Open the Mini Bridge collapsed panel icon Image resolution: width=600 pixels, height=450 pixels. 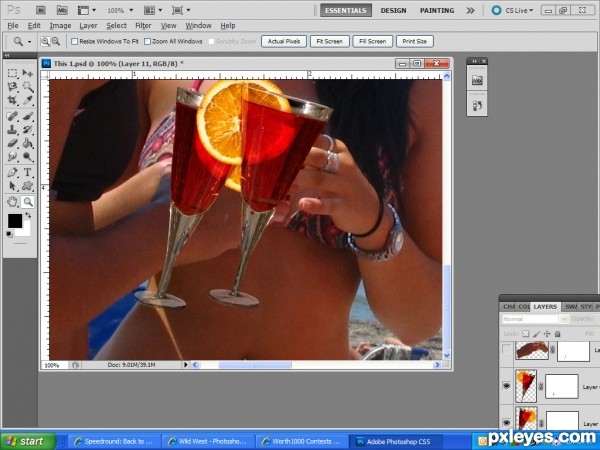point(477,80)
